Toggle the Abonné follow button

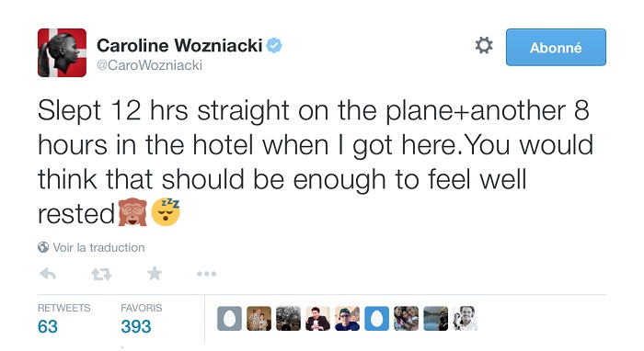pos(556,47)
